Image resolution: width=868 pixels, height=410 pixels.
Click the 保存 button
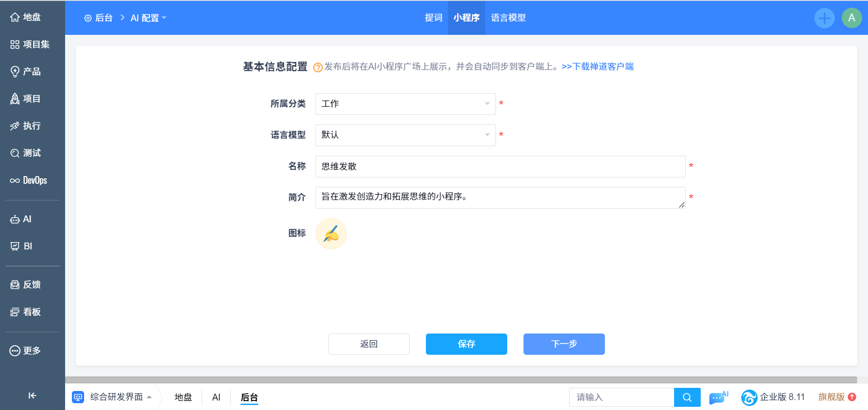[x=467, y=344]
